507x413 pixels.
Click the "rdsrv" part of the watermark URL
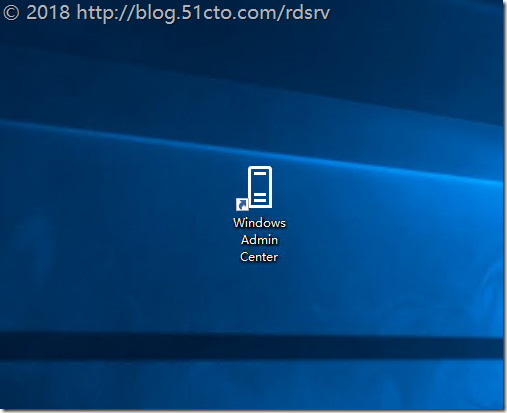[x=308, y=13]
